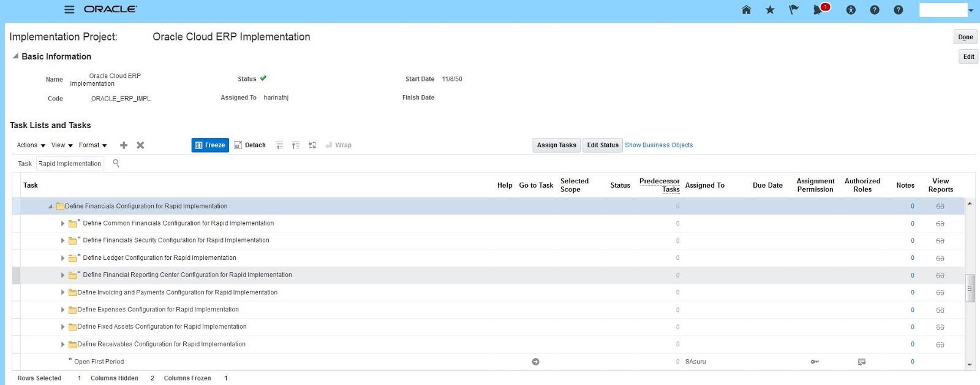Image resolution: width=980 pixels, height=385 pixels.
Task: Click Assignment Permission key icon in Open First Period row
Action: (x=815, y=362)
